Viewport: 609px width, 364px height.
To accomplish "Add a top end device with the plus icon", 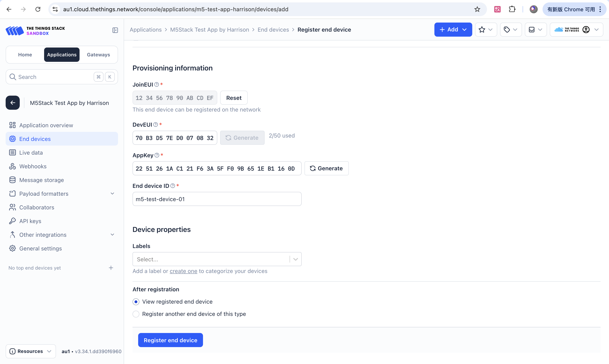I will 111,268.
